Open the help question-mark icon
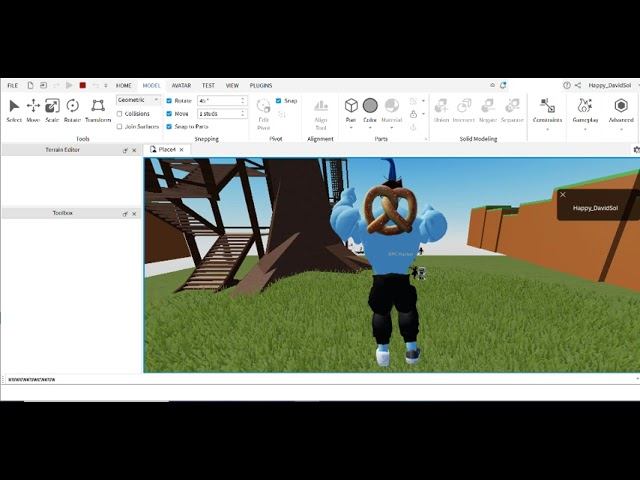 (567, 85)
